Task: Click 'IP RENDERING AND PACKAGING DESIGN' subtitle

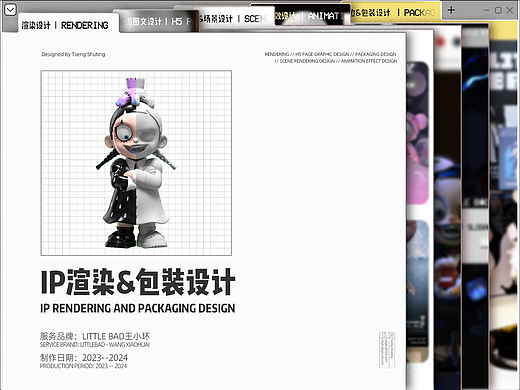Action: [x=138, y=308]
